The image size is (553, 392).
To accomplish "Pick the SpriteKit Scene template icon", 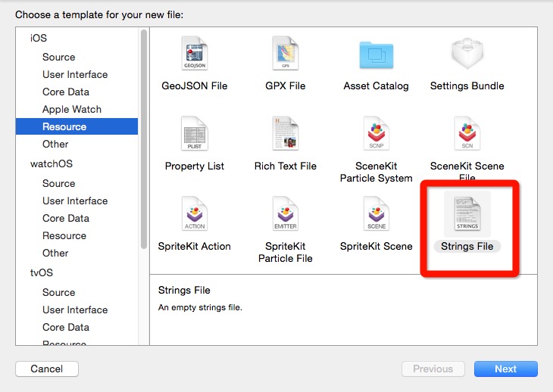I will pos(376,215).
